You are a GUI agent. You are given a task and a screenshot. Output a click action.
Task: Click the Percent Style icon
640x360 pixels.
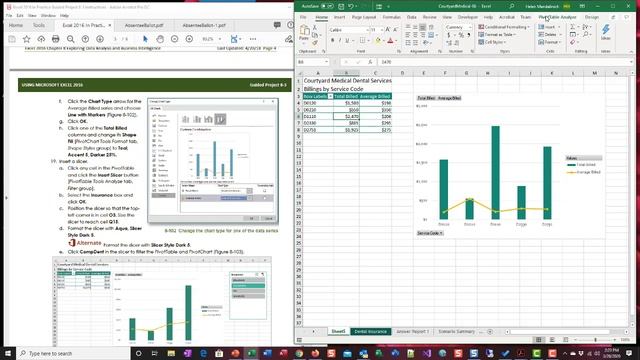click(x=461, y=36)
